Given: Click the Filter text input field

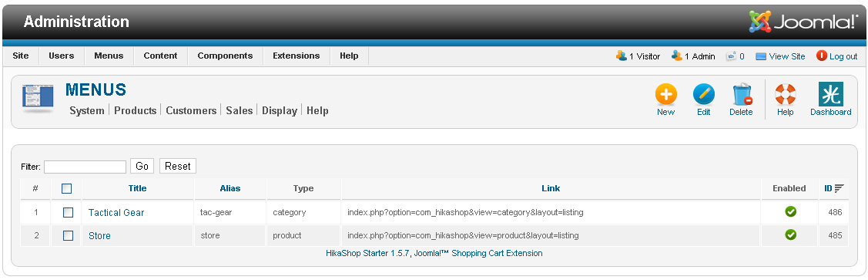Looking at the screenshot, I should [85, 167].
